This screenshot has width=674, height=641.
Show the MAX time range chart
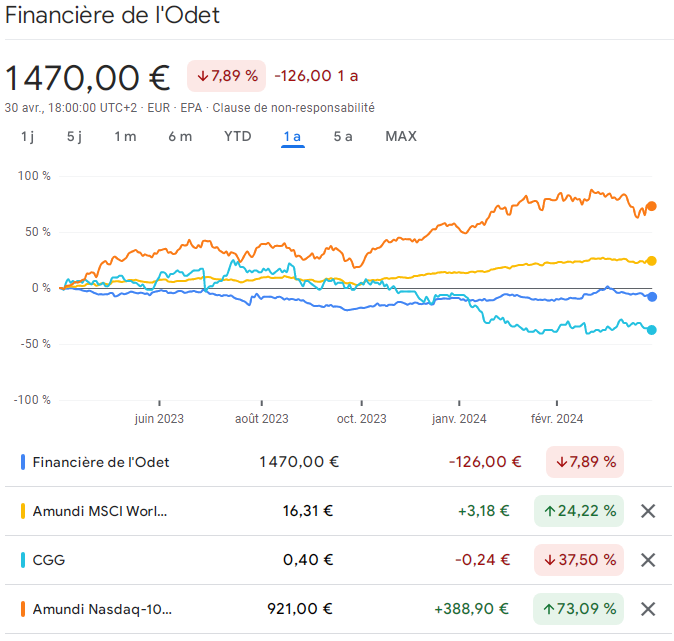coord(401,136)
